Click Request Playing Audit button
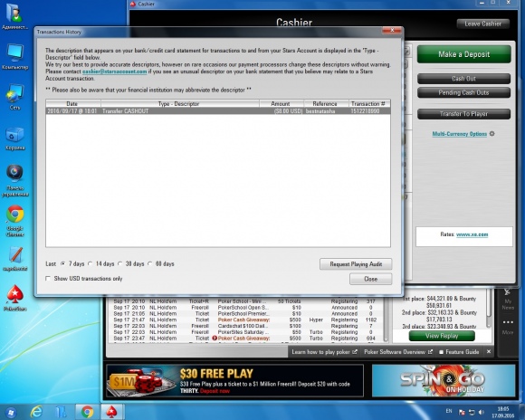This screenshot has width=525, height=420. [356, 264]
